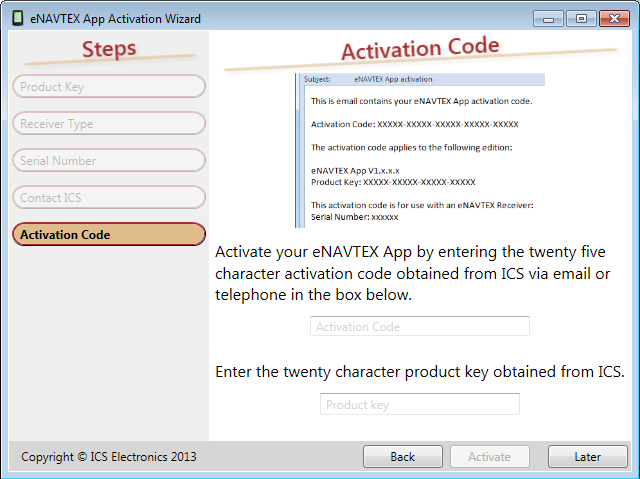Select the highlighted Activation Code step

tap(109, 234)
